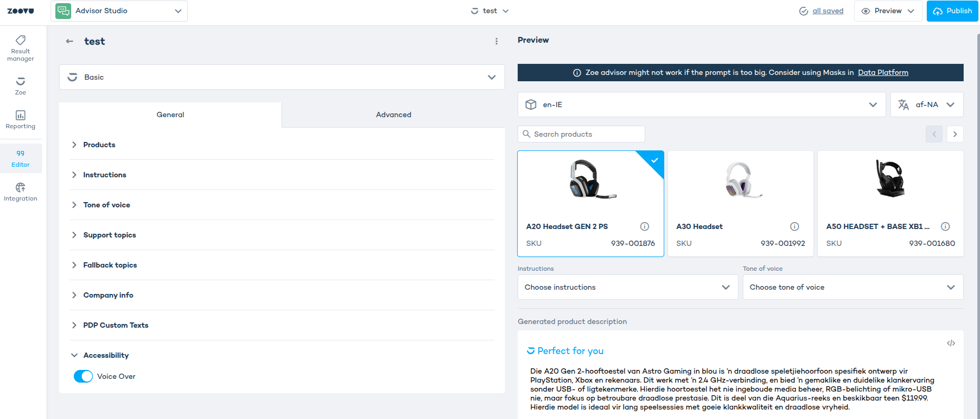Viewport: 980px width, 419px height.
Task: Disable the Voice Over toggle
Action: point(83,376)
